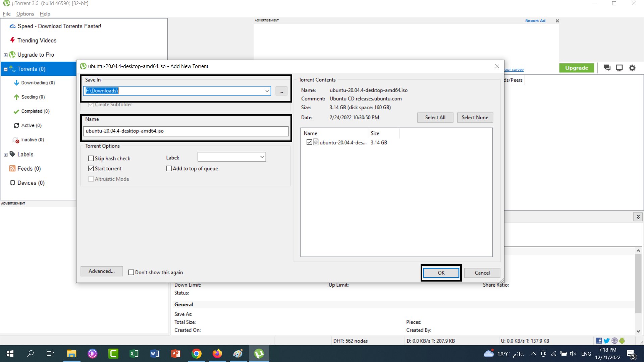644x362 pixels.
Task: Open the Options menu
Action: coord(25,14)
